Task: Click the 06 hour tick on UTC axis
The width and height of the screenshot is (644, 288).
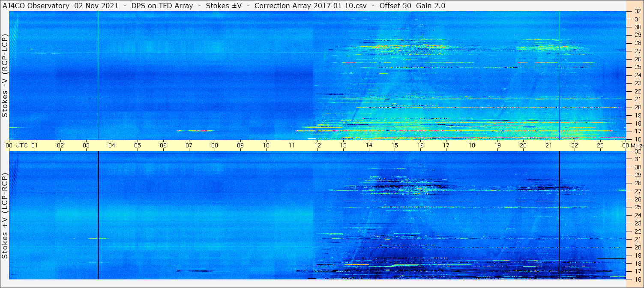Action: [163, 145]
